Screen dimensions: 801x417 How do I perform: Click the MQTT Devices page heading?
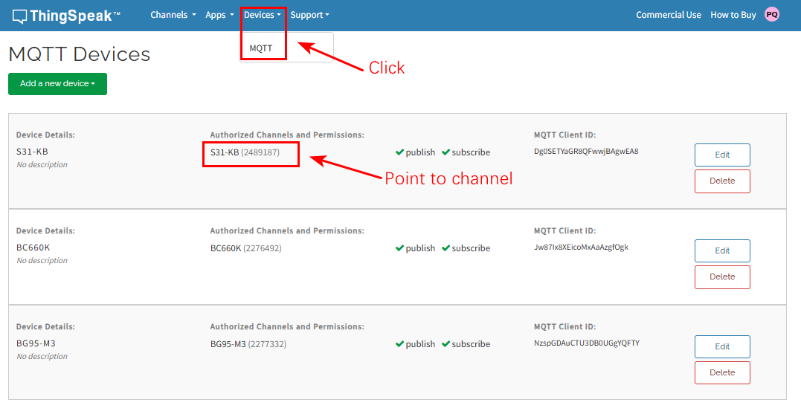79,54
